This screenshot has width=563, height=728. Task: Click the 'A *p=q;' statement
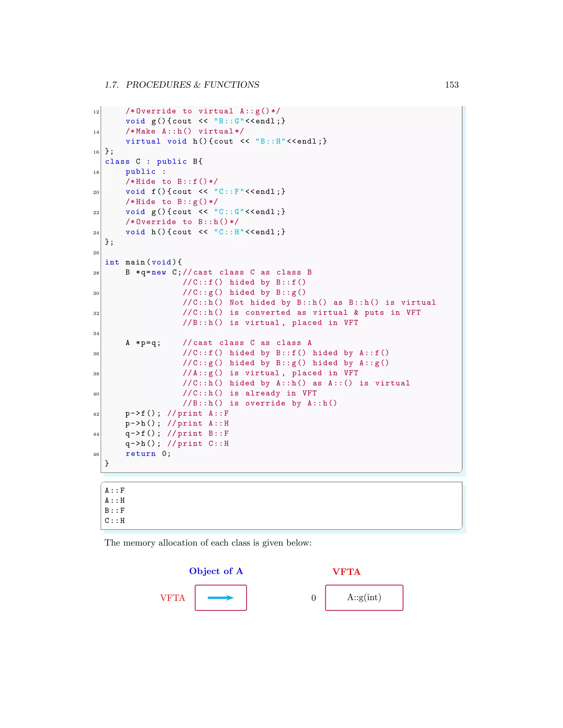tap(143, 343)
